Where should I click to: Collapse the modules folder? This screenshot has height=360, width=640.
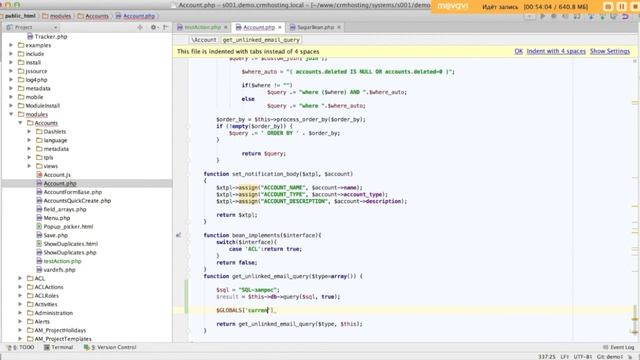tap(11, 114)
